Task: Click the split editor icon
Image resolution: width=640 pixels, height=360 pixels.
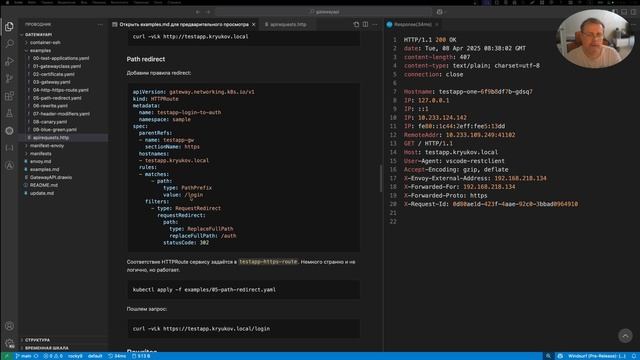Action: (365, 24)
